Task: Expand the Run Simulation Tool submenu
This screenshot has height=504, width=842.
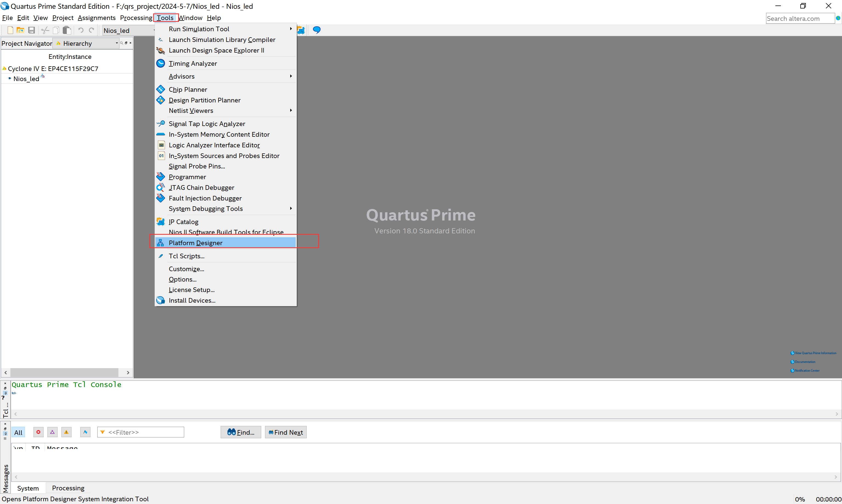Action: click(199, 29)
